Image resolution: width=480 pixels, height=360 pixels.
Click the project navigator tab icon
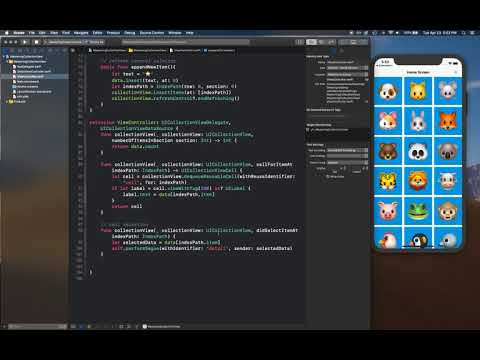click(6, 50)
